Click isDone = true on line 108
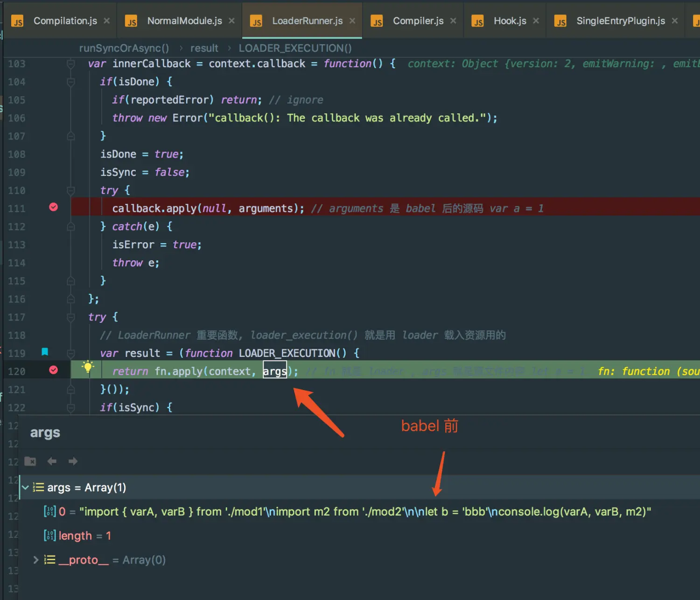Viewport: 700px width, 600px height. pos(142,154)
